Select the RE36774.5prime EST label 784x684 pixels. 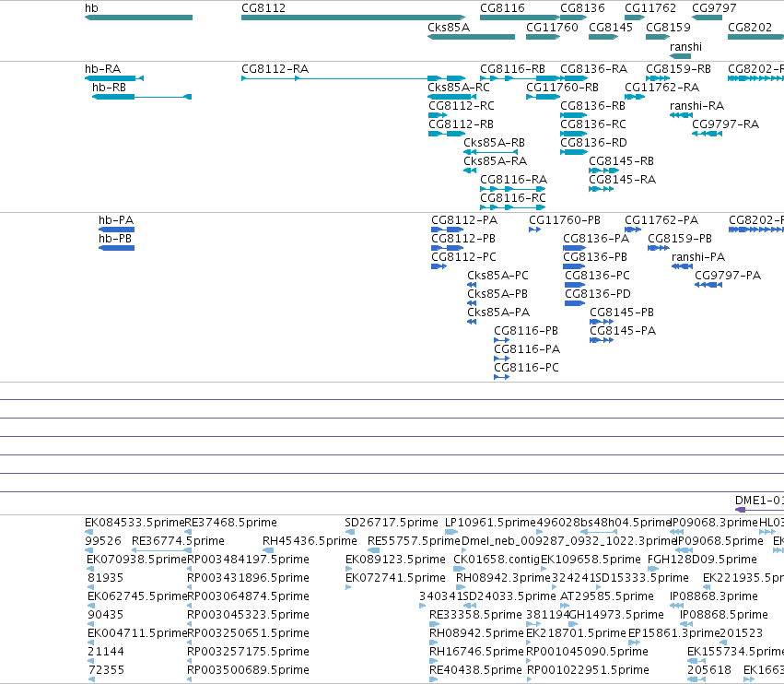178,541
